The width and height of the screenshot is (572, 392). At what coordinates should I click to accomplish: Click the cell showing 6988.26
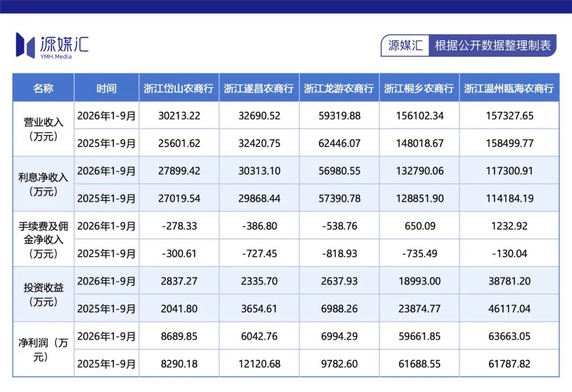pyautogui.click(x=339, y=308)
